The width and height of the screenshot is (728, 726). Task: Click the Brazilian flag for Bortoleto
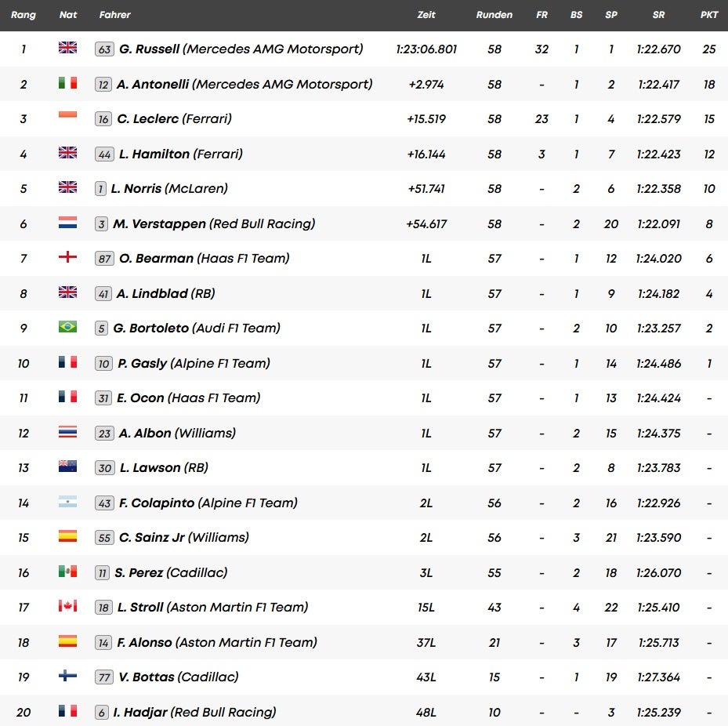[68, 328]
